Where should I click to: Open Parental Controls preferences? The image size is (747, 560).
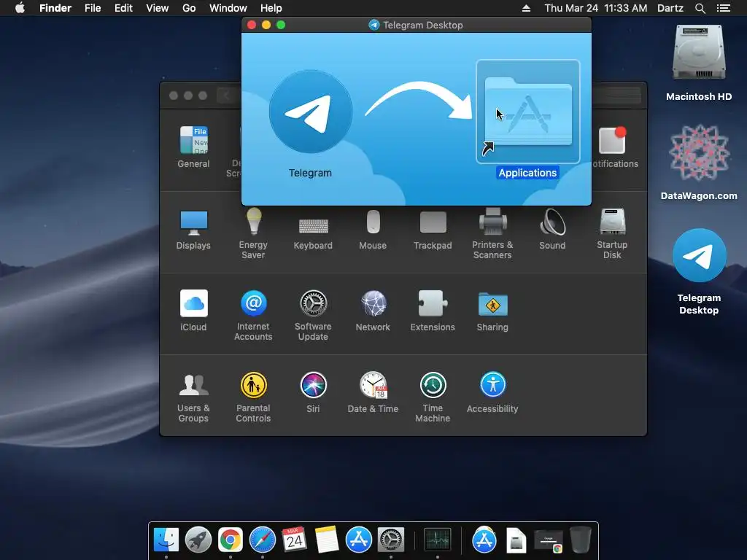click(253, 397)
